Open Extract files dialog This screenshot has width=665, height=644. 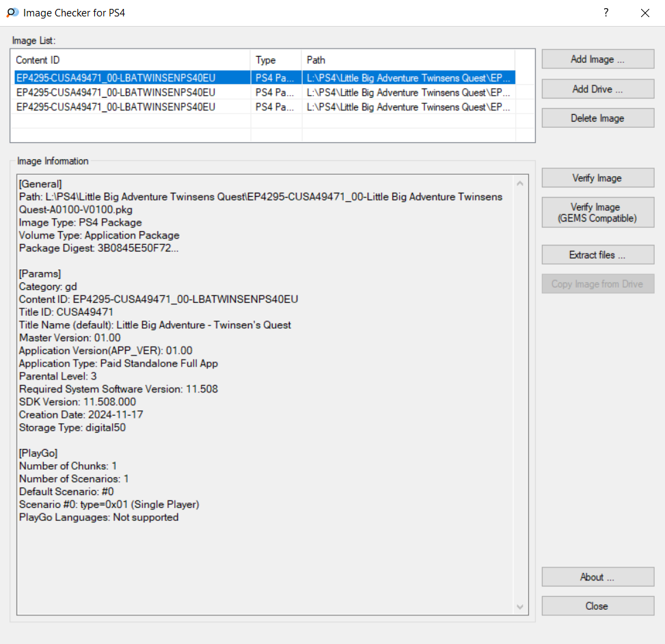(x=597, y=254)
